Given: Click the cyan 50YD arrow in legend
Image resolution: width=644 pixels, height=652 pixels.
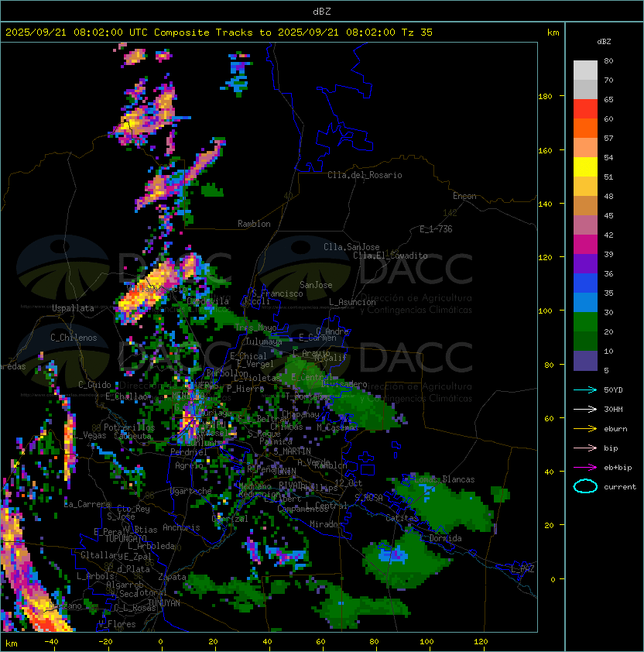Looking at the screenshot, I should (x=585, y=389).
